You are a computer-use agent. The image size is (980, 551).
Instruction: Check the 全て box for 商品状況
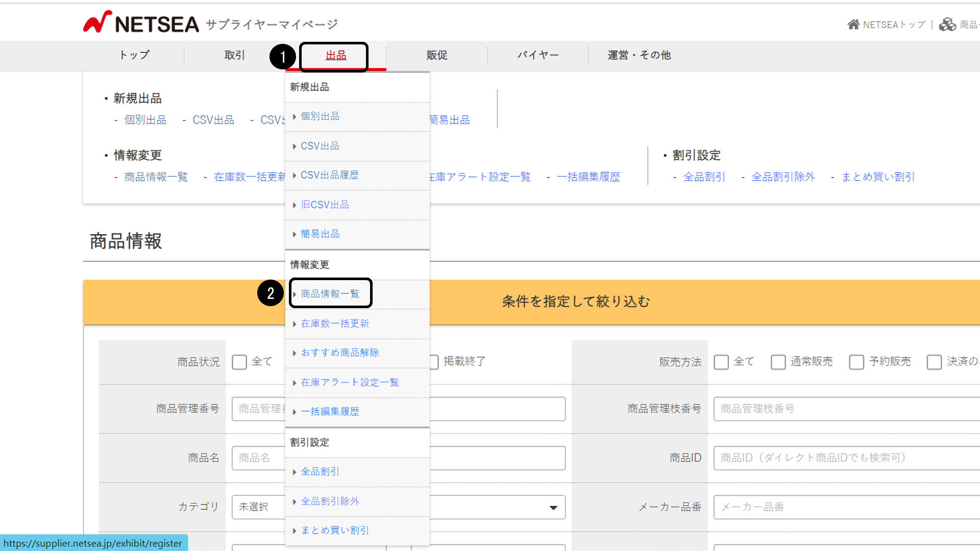(239, 362)
